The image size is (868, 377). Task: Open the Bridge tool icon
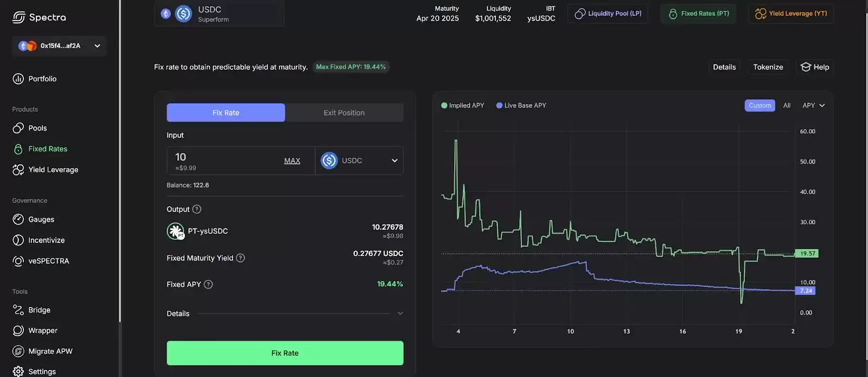coord(18,310)
